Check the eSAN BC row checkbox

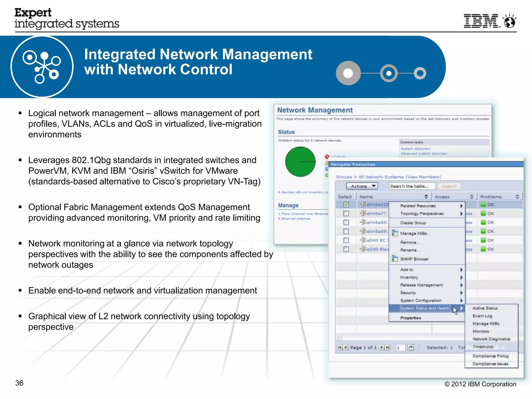click(346, 240)
